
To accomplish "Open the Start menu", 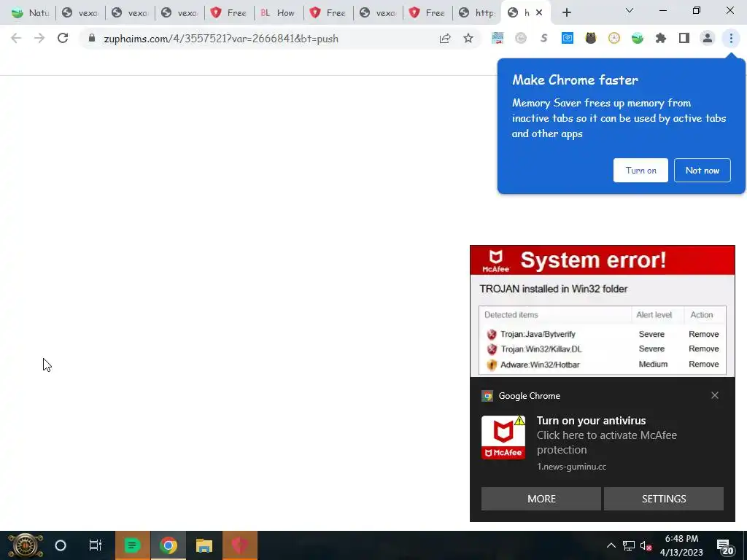I will [25, 545].
